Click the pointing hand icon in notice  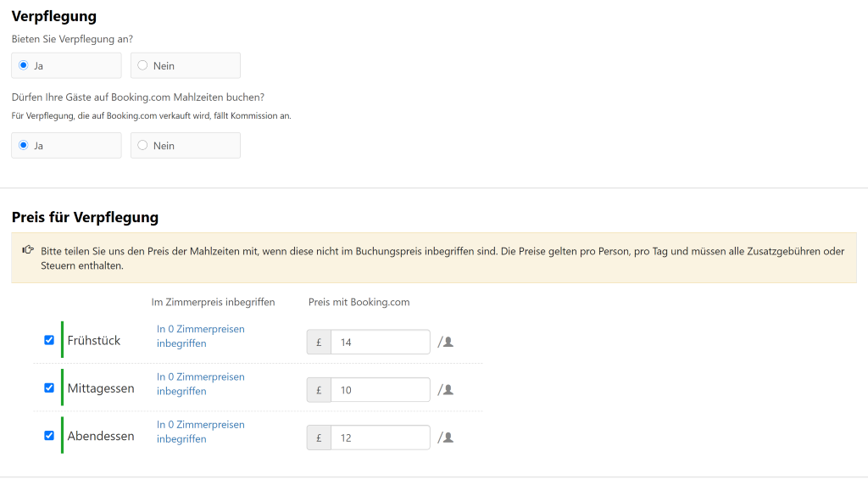(28, 250)
